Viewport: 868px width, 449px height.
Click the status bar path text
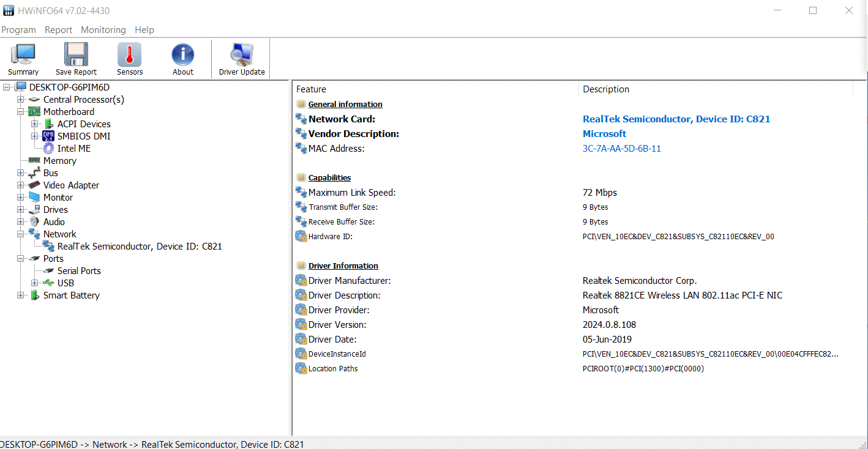coord(152,444)
